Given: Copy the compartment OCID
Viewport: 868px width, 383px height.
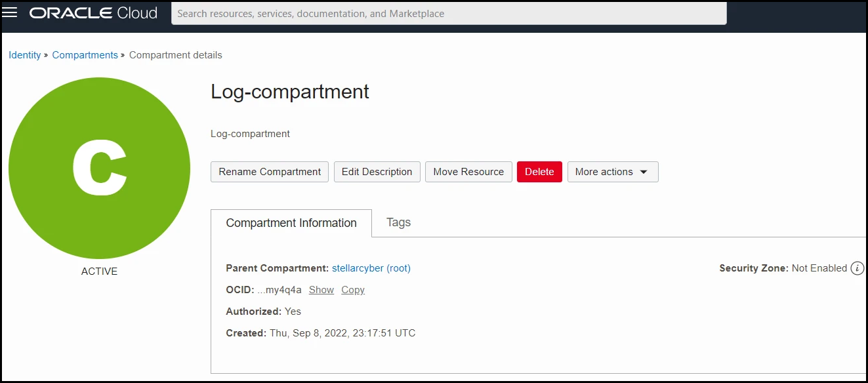Looking at the screenshot, I should click(353, 290).
